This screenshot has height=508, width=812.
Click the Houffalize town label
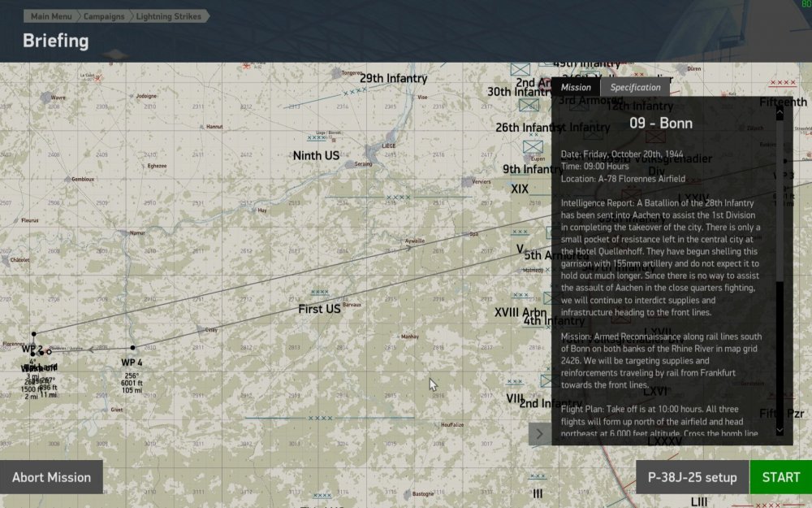point(452,424)
